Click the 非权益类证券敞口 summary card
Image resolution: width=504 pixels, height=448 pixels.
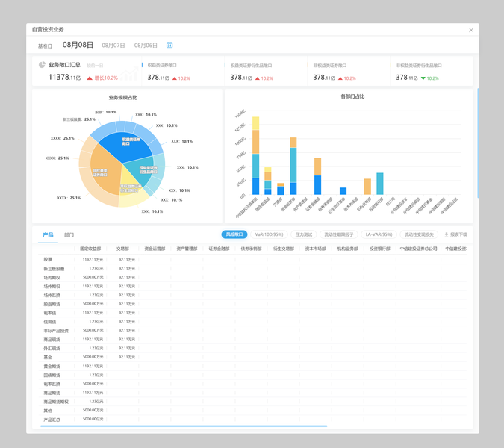coord(349,71)
